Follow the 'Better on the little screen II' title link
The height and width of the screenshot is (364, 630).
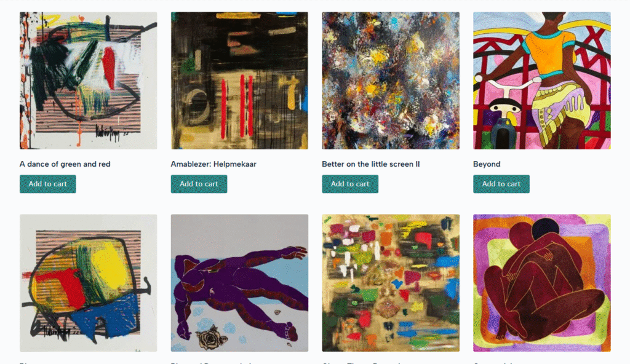coord(371,164)
